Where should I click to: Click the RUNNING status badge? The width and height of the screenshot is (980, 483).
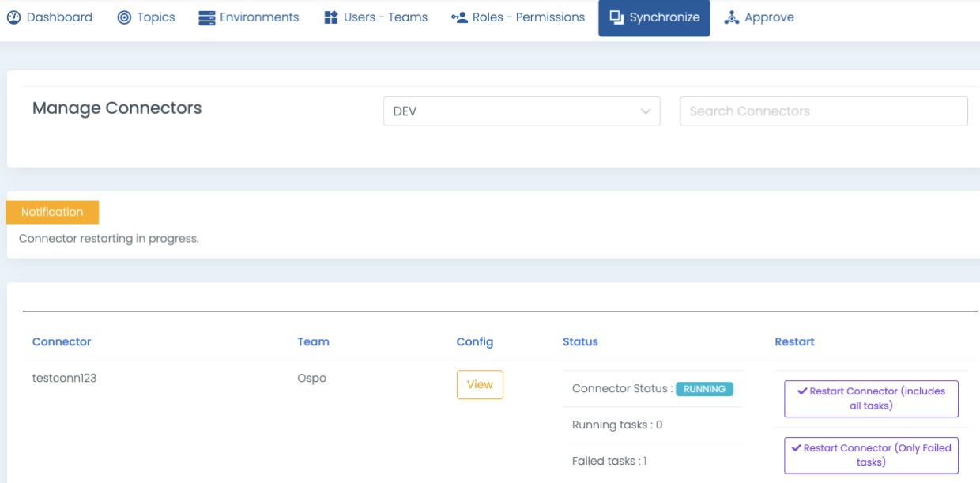point(704,389)
